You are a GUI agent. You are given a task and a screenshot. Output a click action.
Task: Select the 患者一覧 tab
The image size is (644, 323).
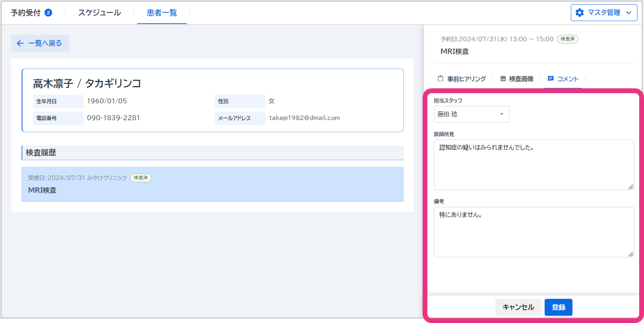click(x=162, y=13)
